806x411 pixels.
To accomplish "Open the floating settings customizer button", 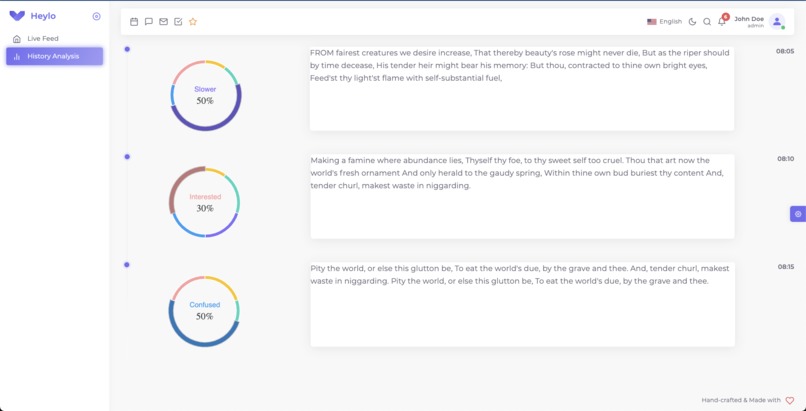I will (798, 214).
